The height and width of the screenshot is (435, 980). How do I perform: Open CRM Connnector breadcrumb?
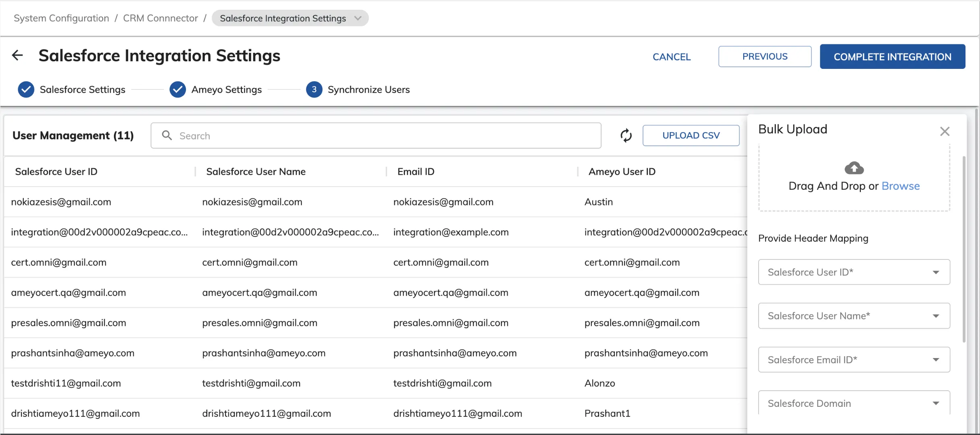click(x=160, y=18)
